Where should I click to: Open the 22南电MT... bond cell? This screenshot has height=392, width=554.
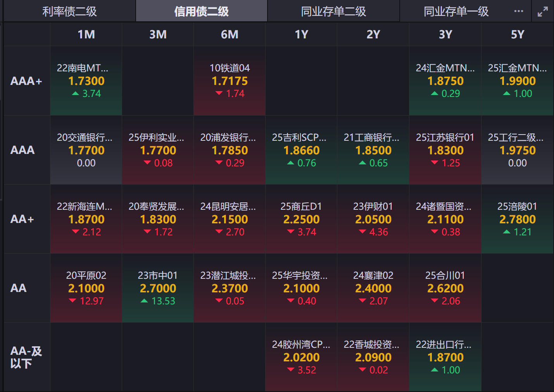(86, 81)
